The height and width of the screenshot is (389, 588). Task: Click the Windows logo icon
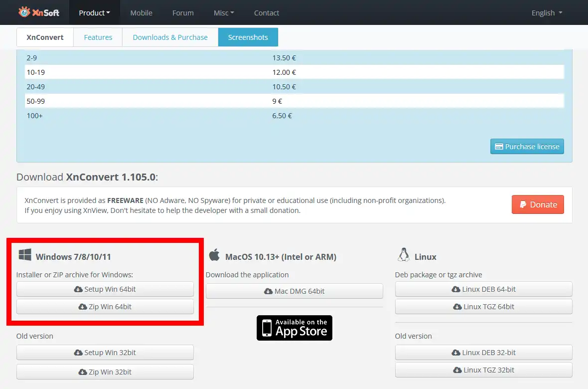(x=25, y=255)
